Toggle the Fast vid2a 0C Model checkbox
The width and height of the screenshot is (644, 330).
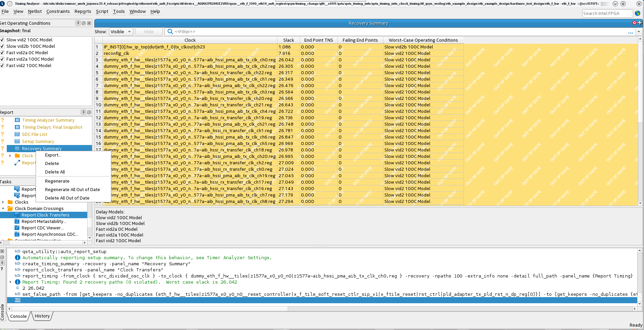point(2,53)
